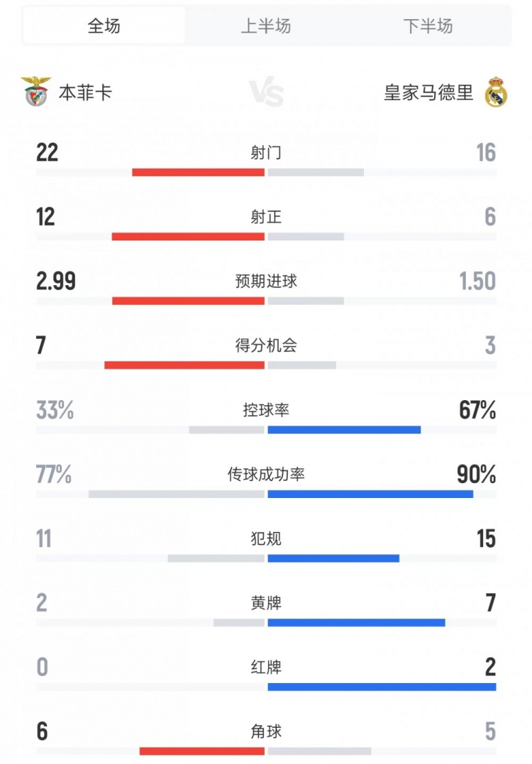Click the 射门 shots stat label
This screenshot has height=764, width=532.
click(266, 153)
